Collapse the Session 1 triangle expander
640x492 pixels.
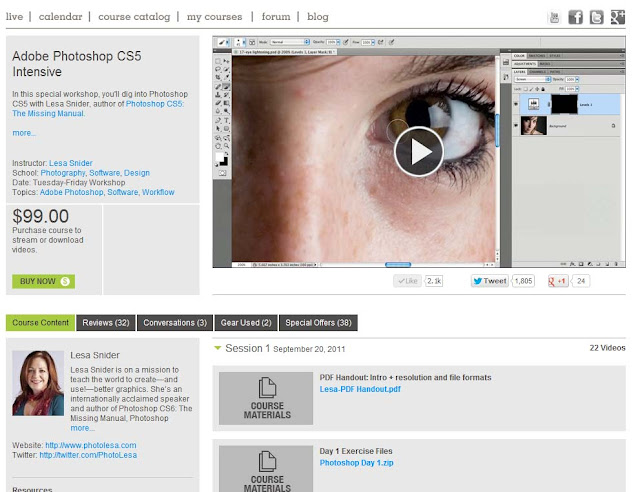tap(218, 348)
